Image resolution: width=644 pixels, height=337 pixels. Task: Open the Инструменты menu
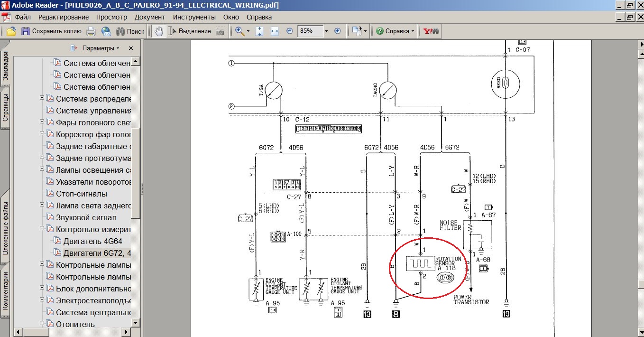[194, 17]
